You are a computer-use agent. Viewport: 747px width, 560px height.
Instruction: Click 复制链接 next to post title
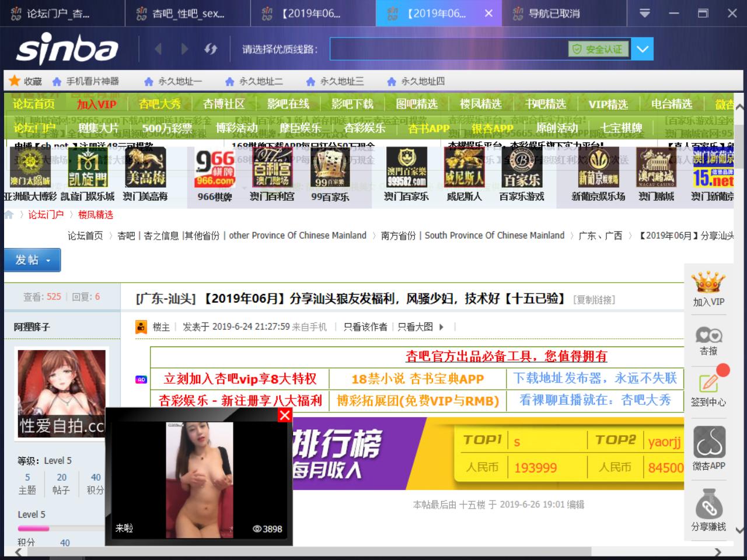pyautogui.click(x=594, y=300)
